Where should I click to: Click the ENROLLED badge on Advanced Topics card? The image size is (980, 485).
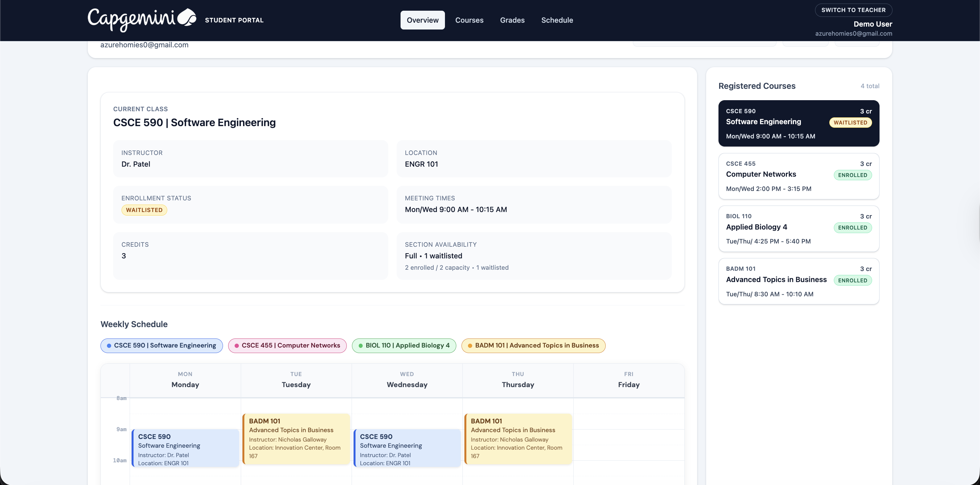coord(852,280)
